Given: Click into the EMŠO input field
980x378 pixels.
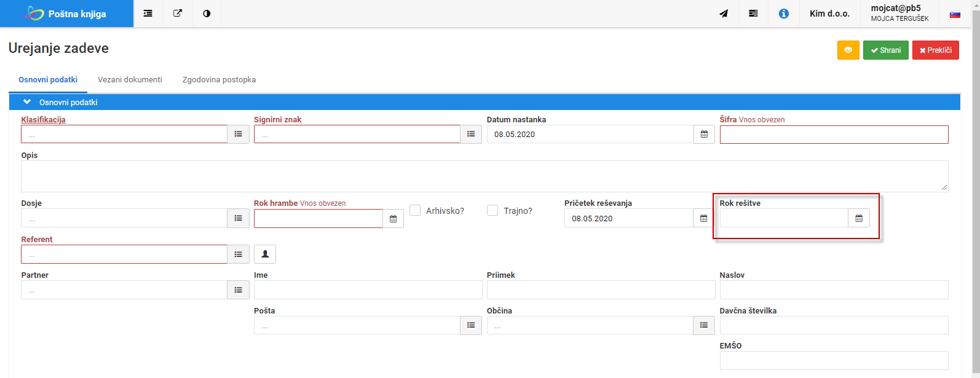Looking at the screenshot, I should (x=834, y=361).
